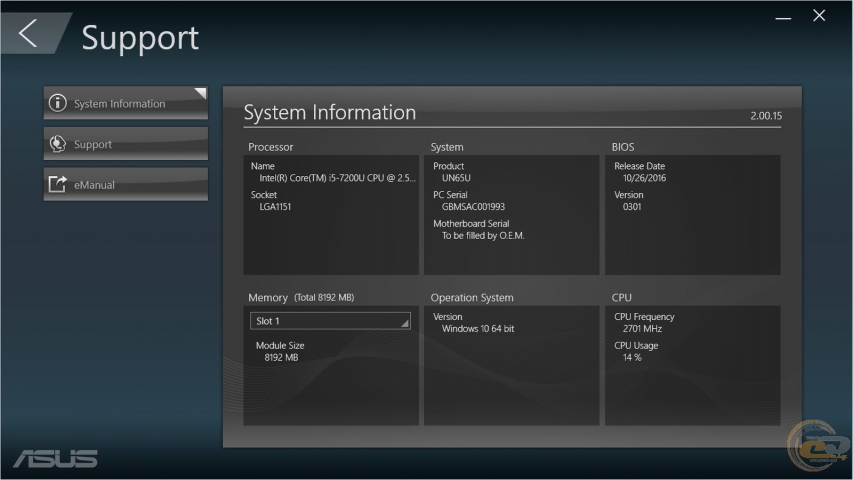Click the Slot 1 dropdown arrow
This screenshot has width=853, height=480.
(405, 323)
